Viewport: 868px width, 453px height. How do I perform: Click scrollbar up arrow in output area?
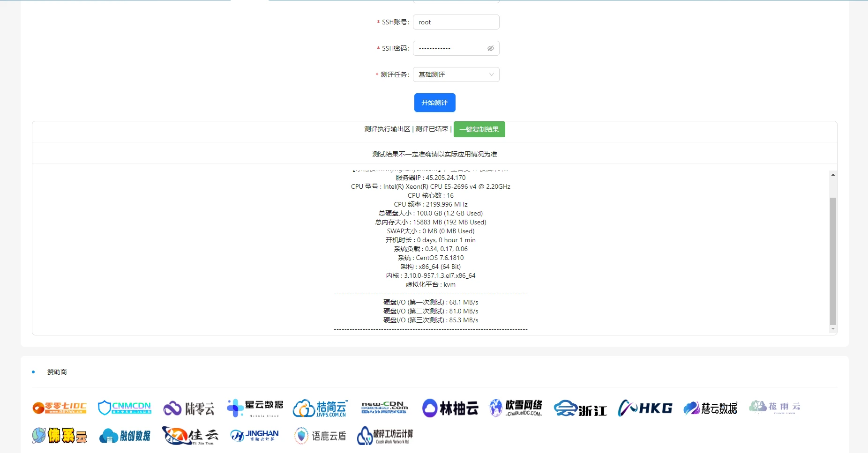tap(833, 175)
